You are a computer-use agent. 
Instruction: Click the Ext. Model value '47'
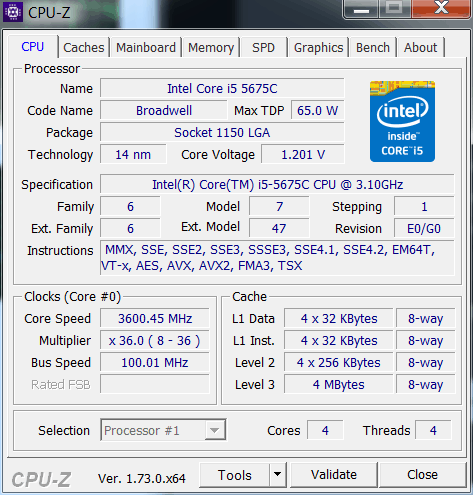279,229
